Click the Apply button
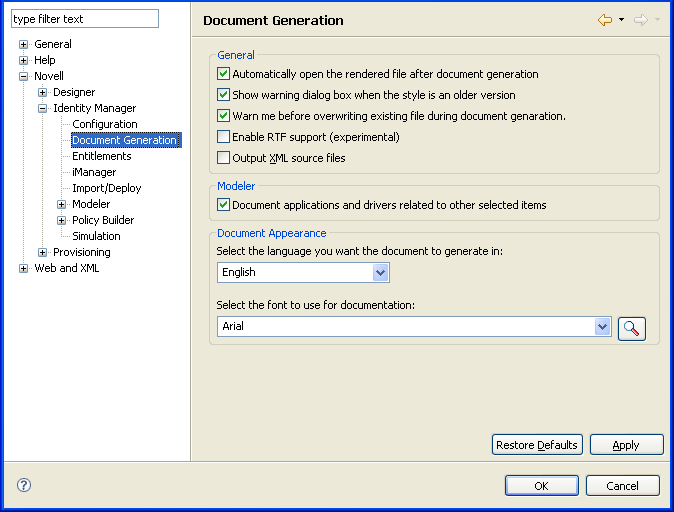This screenshot has height=512, width=674. point(626,445)
